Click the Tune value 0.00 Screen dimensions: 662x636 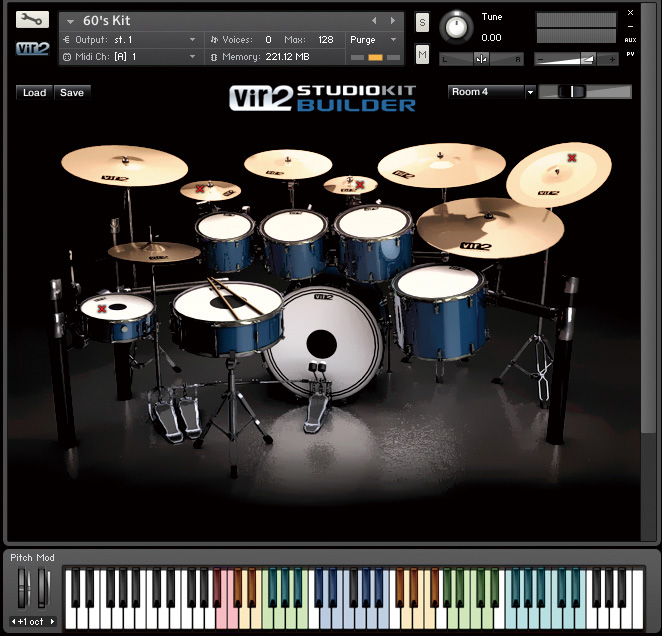point(491,38)
